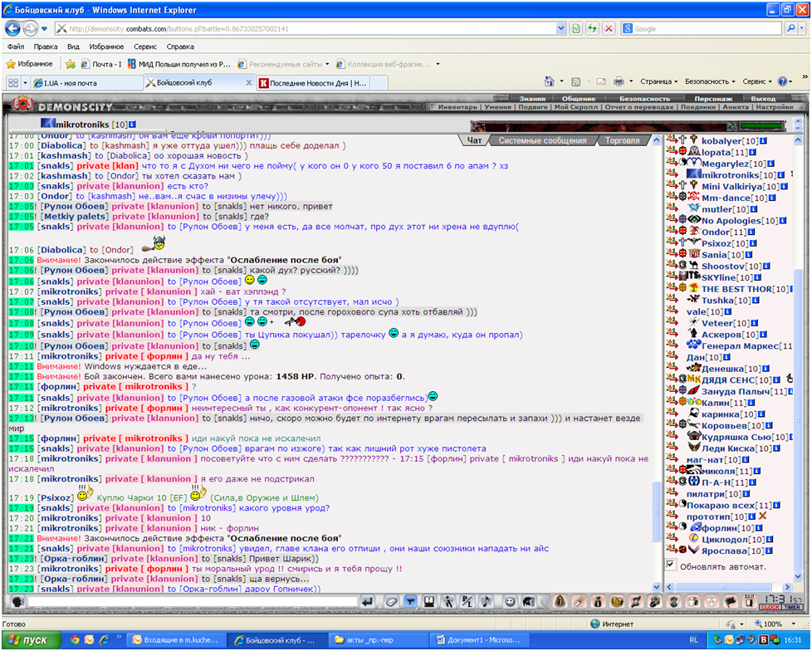Click info icon beside mikrotroniks [10] header
Image resolution: width=812 pixels, height=651 pixels.
pos(132,125)
